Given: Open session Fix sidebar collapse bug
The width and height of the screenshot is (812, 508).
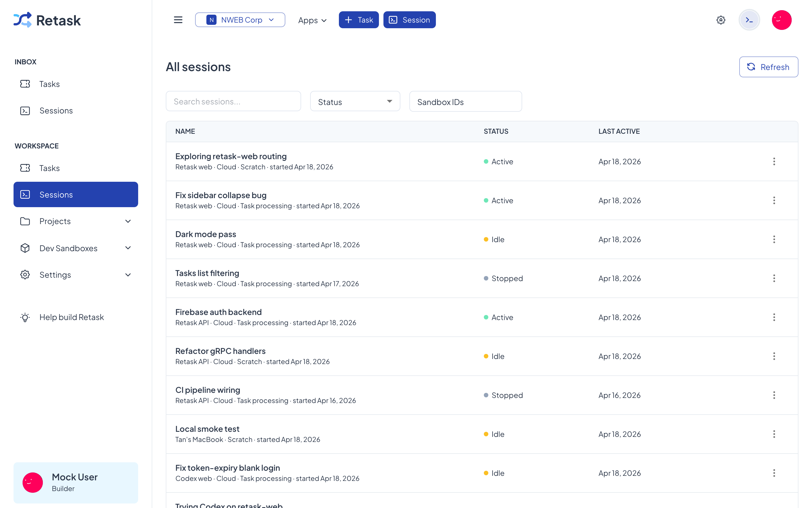Looking at the screenshot, I should pos(221,195).
